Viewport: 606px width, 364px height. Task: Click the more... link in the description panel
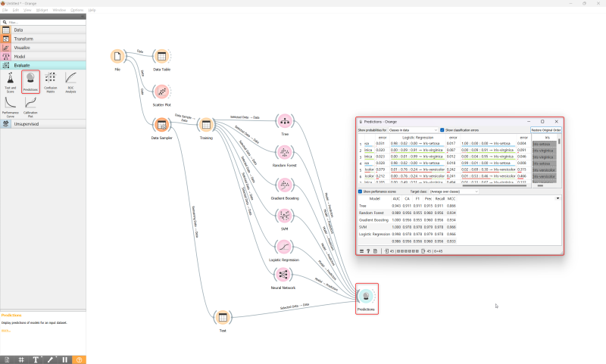pyautogui.click(x=5, y=331)
